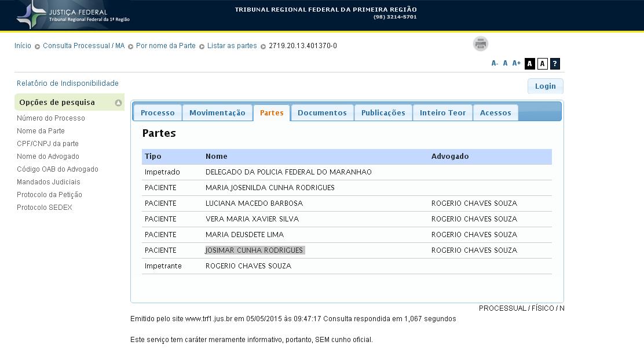Enable high contrast black A icon

point(530,64)
